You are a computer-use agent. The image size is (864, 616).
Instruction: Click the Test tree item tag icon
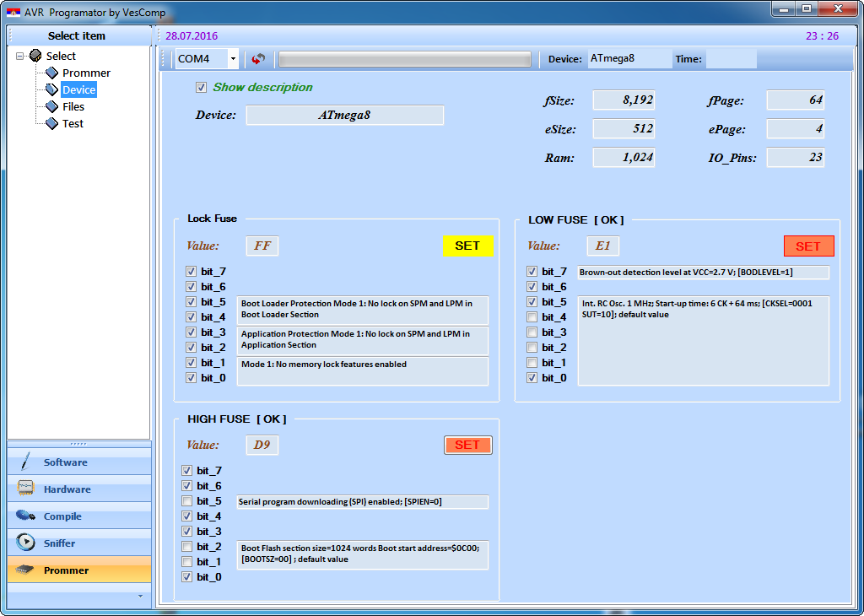[51, 123]
